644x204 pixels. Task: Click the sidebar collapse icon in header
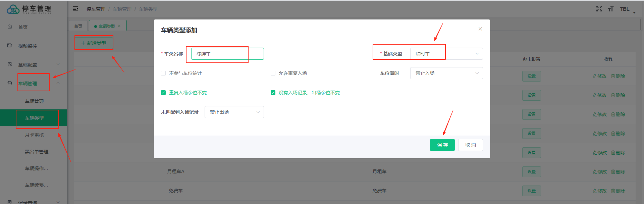[x=75, y=9]
